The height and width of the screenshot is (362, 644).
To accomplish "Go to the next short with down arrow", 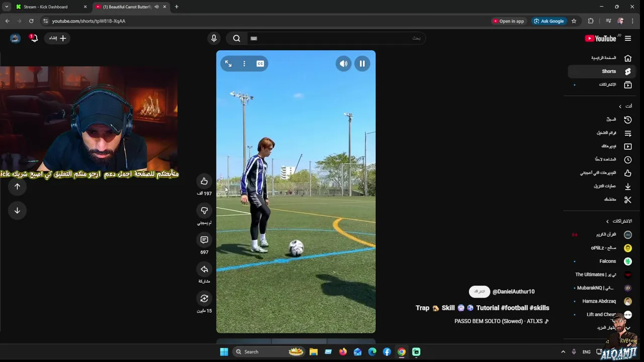I will 17,211.
